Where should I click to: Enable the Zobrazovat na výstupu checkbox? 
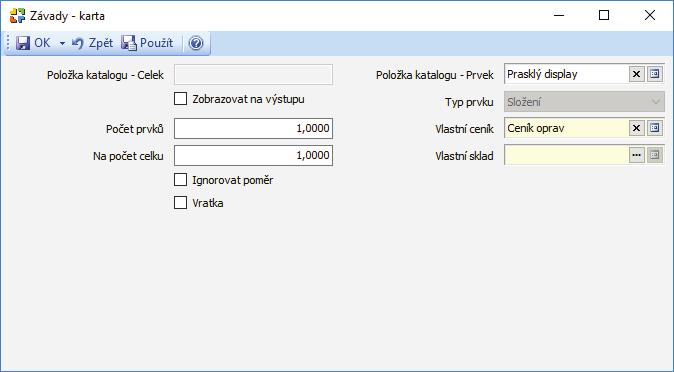coord(181,99)
